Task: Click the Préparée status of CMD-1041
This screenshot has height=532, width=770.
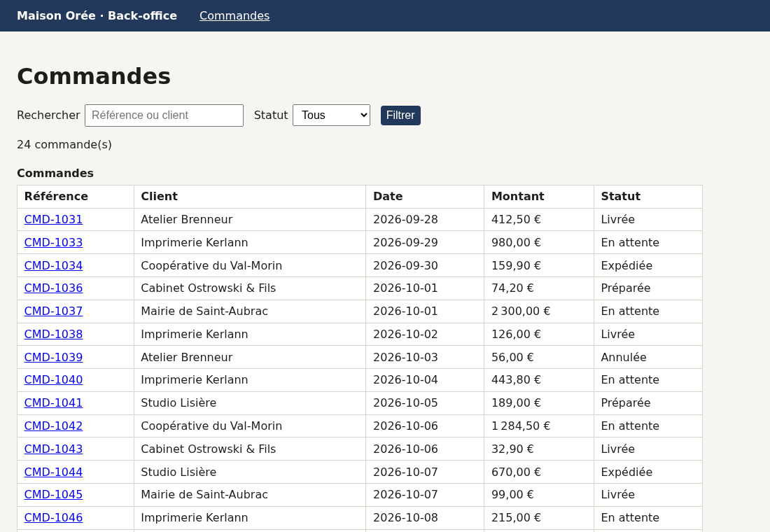Action: pos(626,403)
